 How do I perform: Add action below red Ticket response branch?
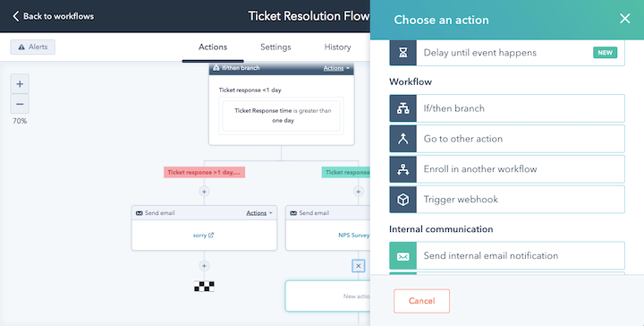click(204, 192)
